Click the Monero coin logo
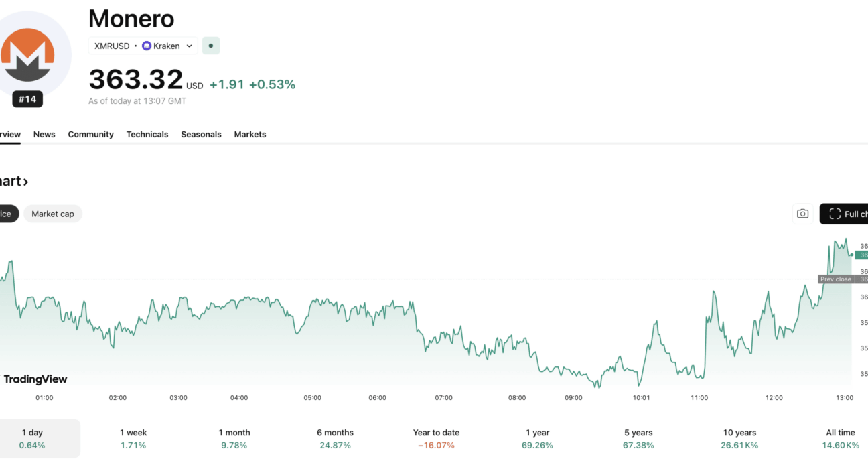This screenshot has height=469, width=868. [27, 55]
